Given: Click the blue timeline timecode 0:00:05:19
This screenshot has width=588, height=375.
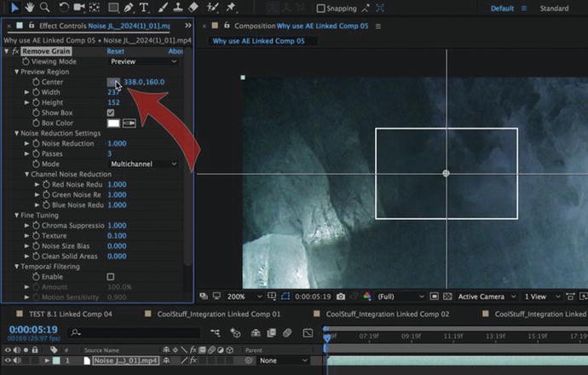Looking at the screenshot, I should pyautogui.click(x=33, y=330).
